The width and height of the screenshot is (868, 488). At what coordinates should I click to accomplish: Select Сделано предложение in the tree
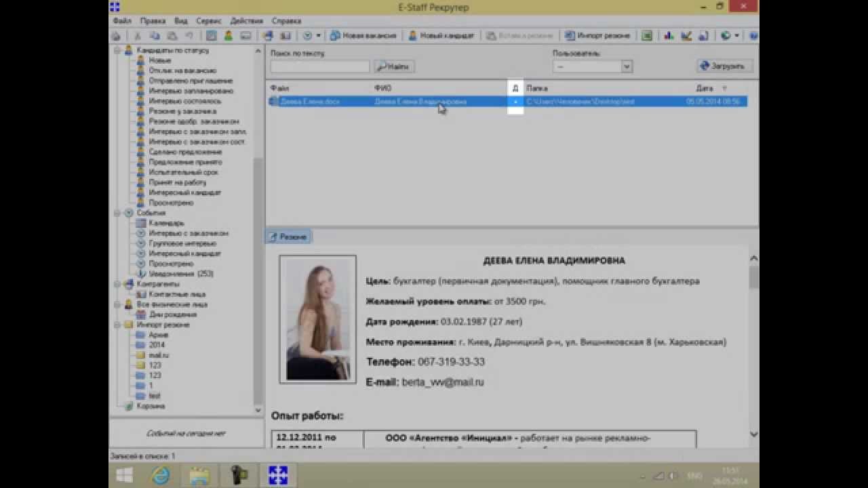click(x=185, y=152)
